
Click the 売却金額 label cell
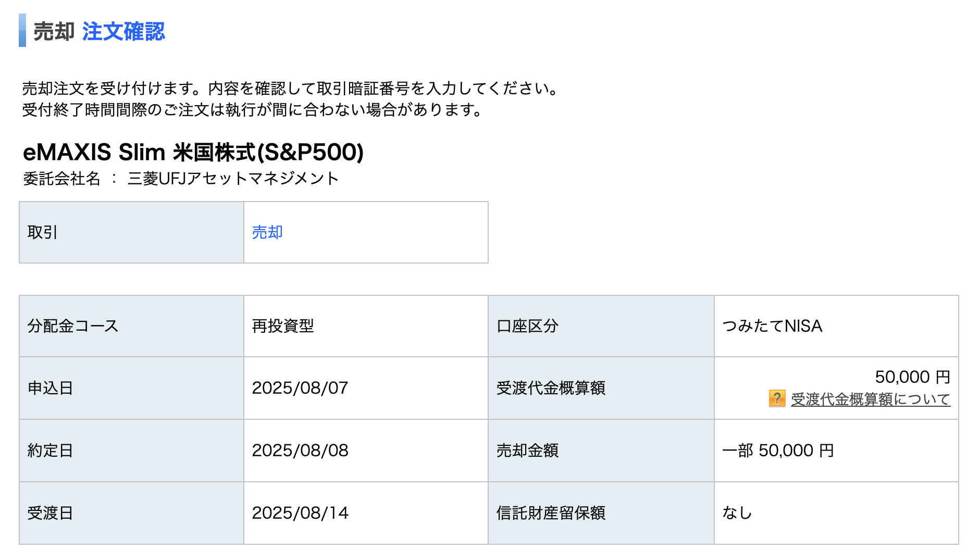pyautogui.click(x=601, y=451)
